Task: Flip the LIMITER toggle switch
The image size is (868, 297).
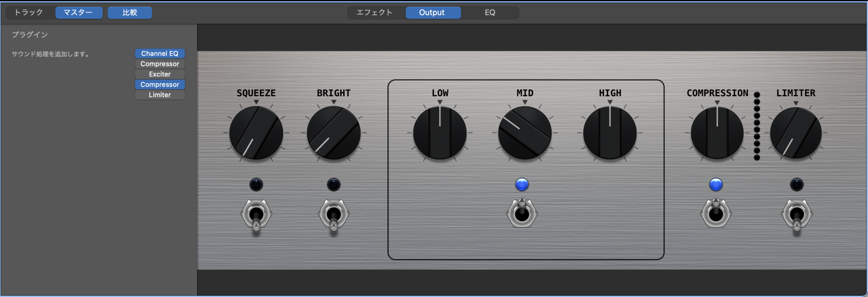Action: [x=797, y=215]
